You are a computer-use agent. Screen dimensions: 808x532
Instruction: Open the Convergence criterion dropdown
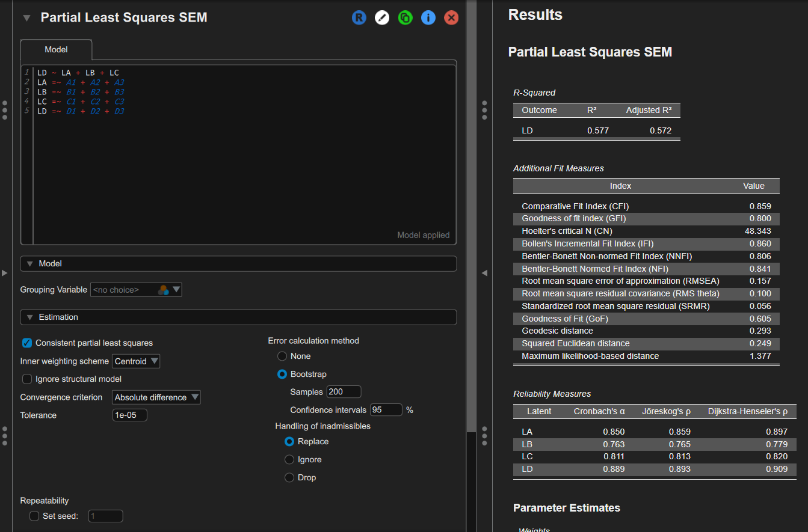(x=156, y=397)
